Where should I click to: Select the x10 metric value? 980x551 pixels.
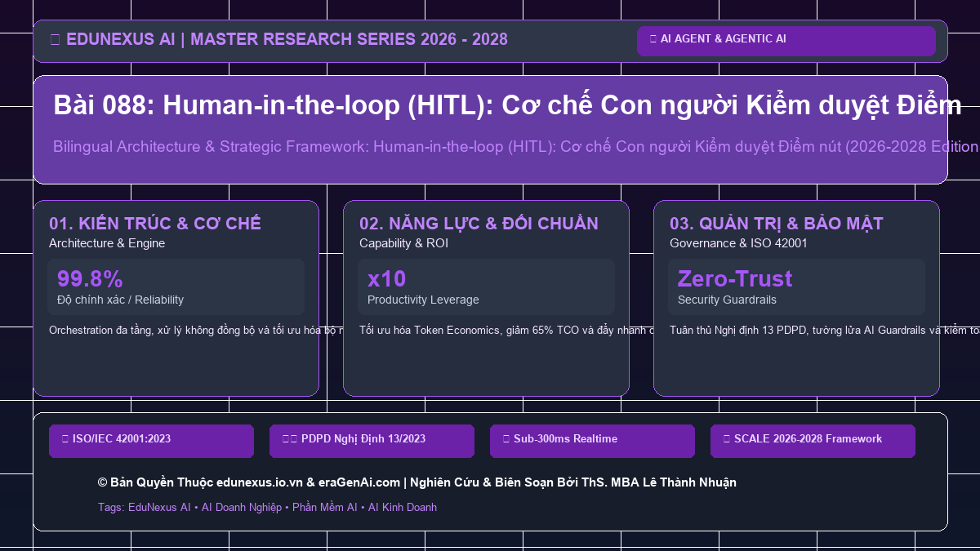tap(386, 278)
